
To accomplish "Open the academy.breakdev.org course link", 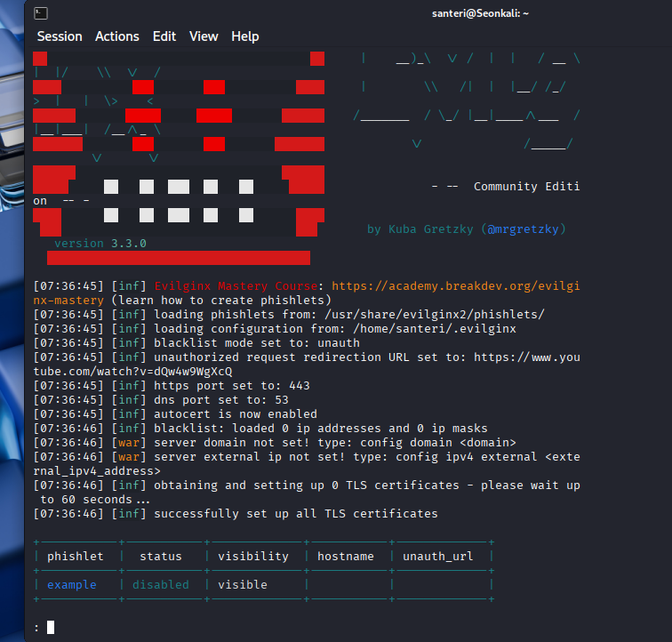I will pos(454,286).
